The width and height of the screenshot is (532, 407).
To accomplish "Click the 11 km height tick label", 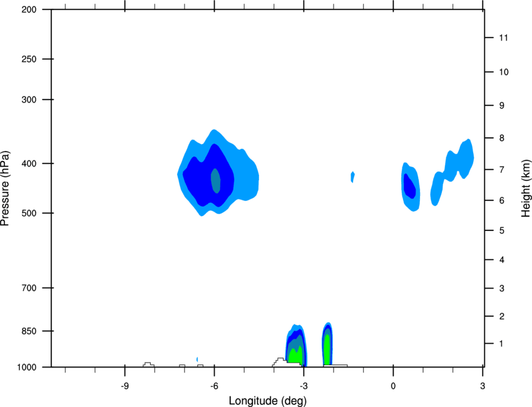I will 504,38.
